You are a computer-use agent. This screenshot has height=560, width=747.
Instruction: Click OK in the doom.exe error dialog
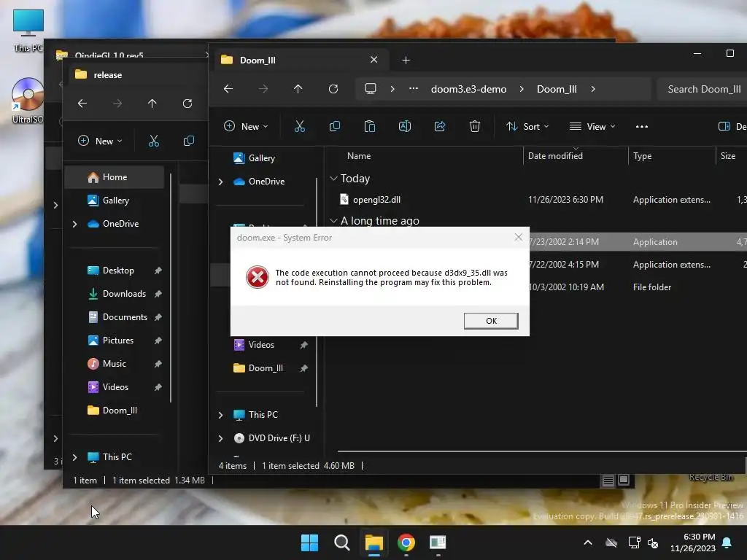(491, 321)
